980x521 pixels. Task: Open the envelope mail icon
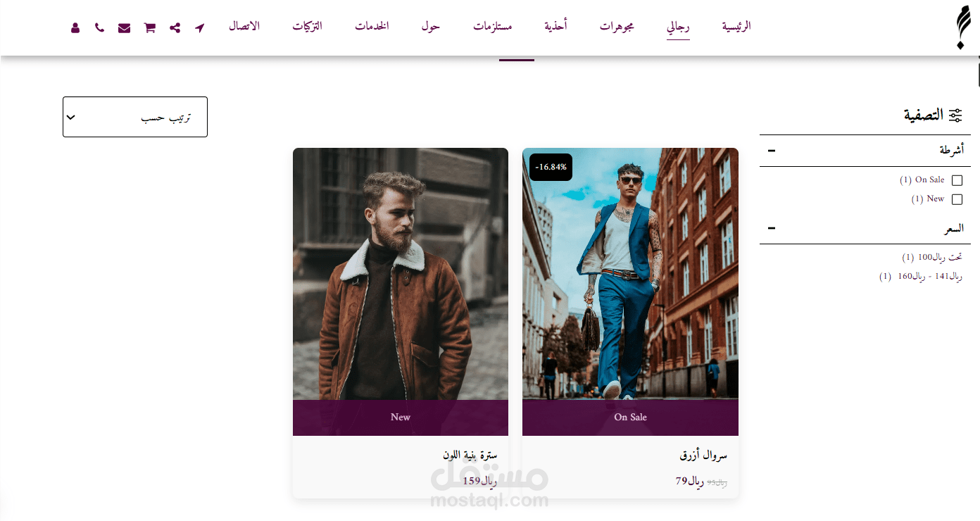124,28
